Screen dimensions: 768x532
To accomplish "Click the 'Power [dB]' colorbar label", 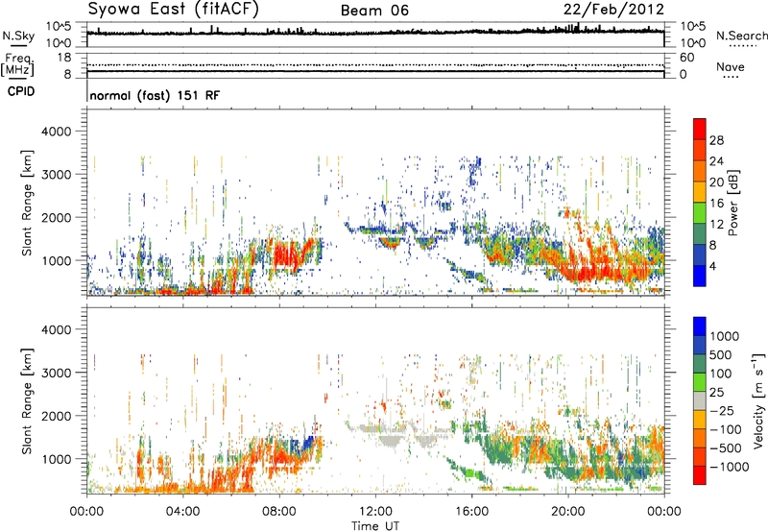I will (732, 203).
